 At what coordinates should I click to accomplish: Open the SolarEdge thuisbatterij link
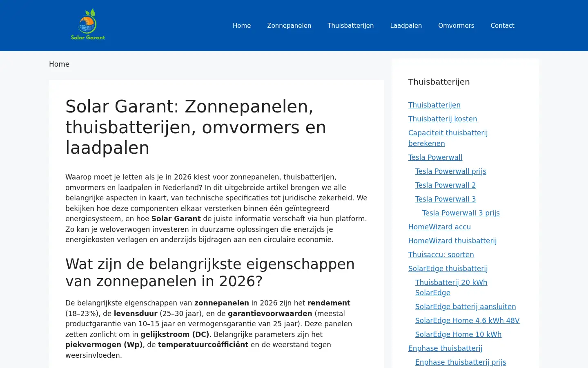[x=448, y=269]
